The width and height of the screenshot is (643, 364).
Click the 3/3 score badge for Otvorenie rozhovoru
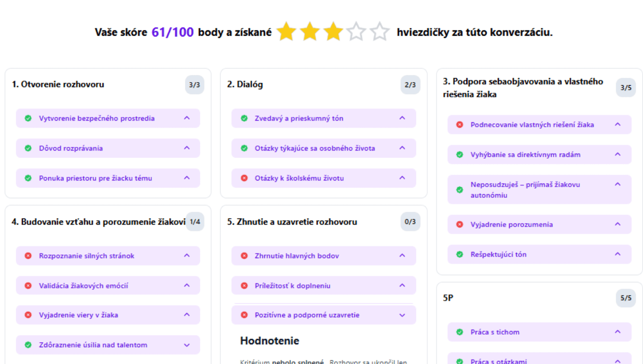[194, 85]
